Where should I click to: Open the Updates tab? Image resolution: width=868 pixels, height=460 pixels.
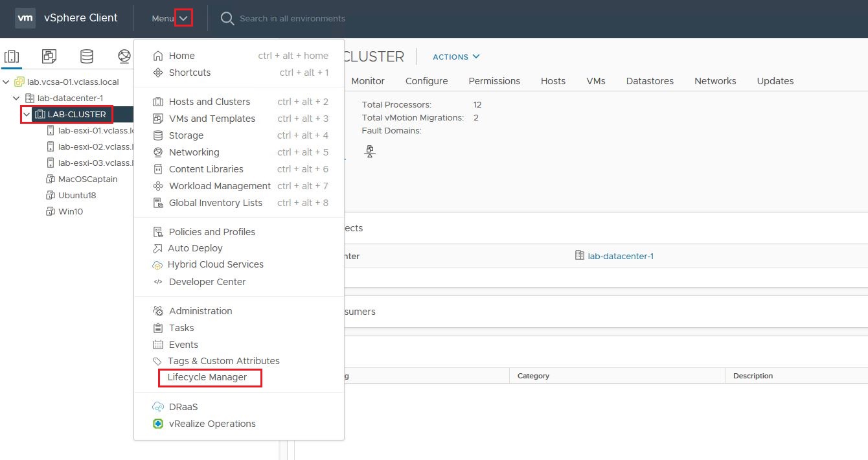coord(775,81)
